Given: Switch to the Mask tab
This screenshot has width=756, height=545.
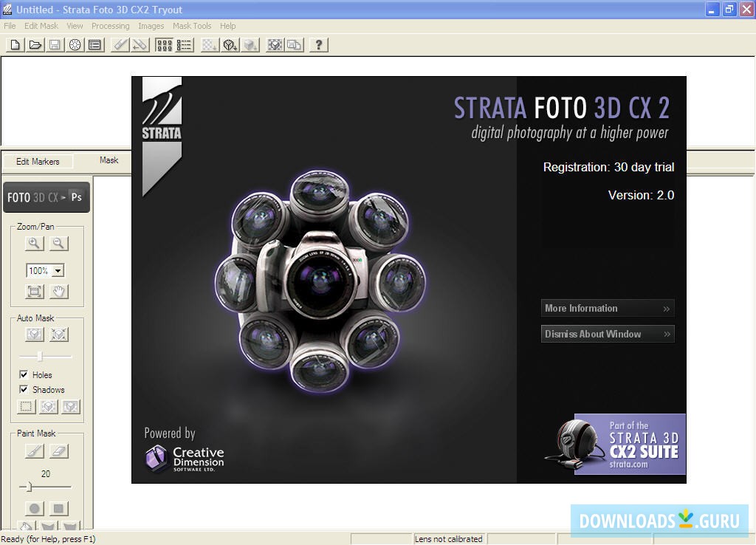Looking at the screenshot, I should tap(109, 160).
